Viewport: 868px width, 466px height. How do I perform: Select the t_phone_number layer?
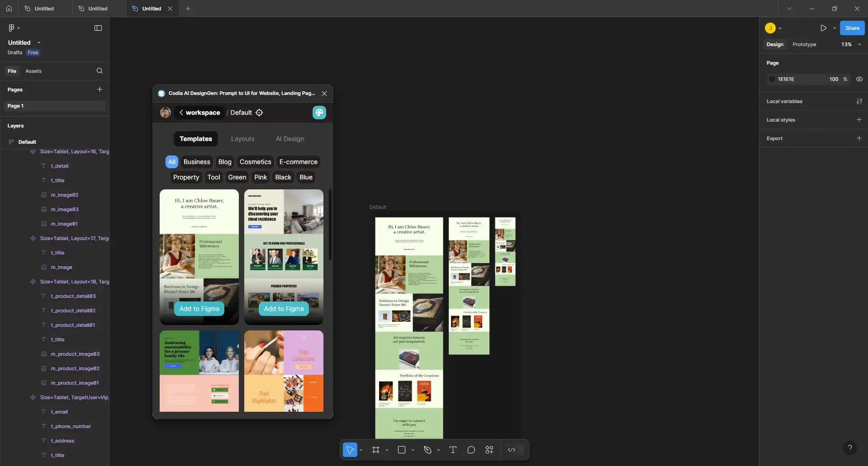pyautogui.click(x=71, y=426)
